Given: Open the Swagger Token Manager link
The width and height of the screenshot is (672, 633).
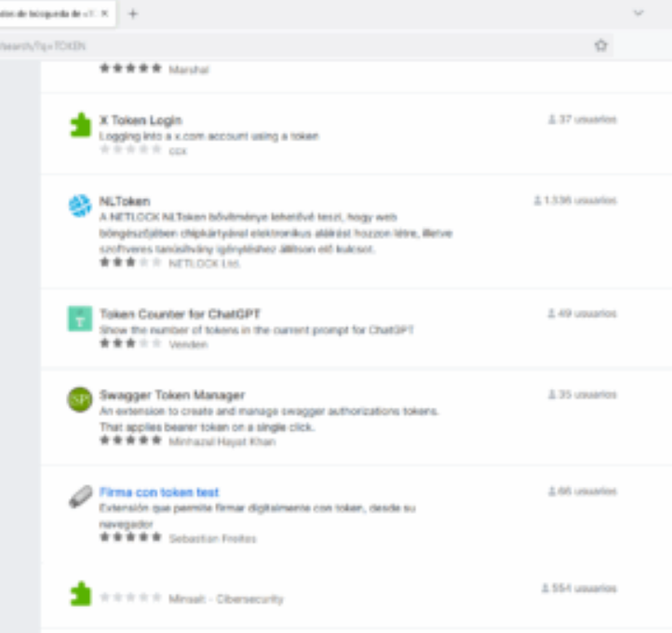Looking at the screenshot, I should pos(171,395).
